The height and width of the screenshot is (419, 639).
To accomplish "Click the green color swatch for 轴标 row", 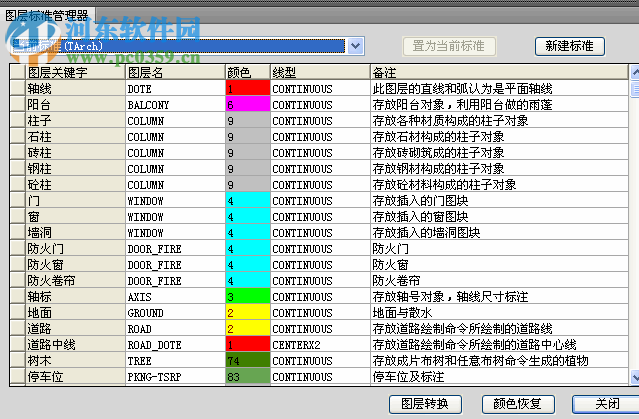I will click(248, 297).
